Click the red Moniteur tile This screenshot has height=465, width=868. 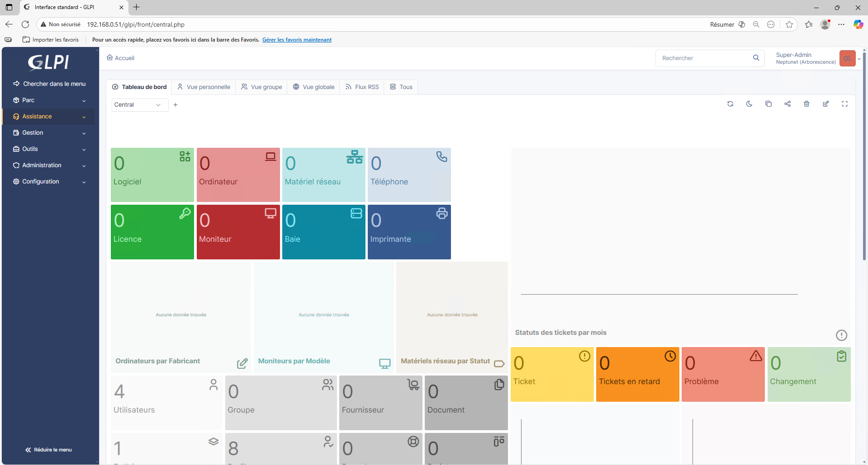click(x=238, y=232)
